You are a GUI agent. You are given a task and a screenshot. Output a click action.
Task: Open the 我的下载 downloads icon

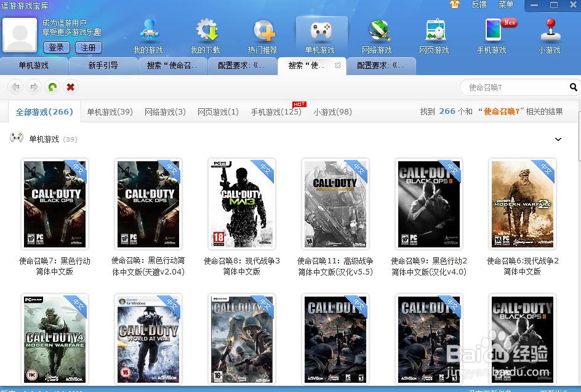pos(206,30)
